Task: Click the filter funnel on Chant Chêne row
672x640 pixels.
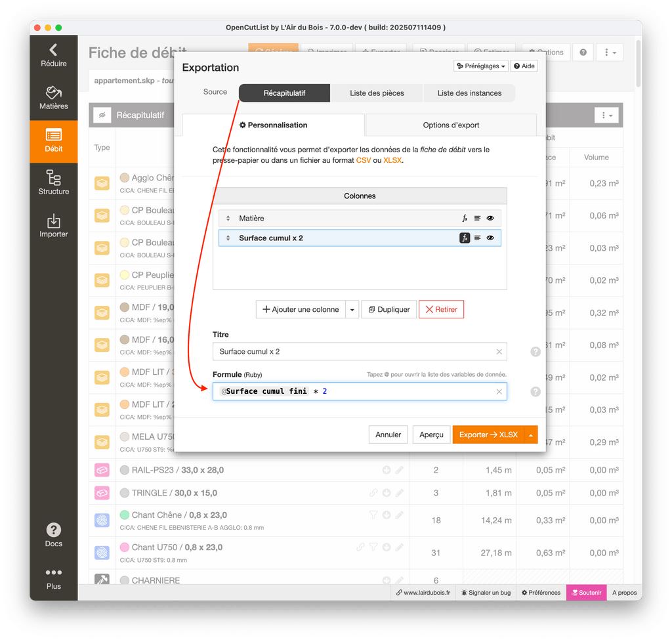Action: [x=373, y=515]
